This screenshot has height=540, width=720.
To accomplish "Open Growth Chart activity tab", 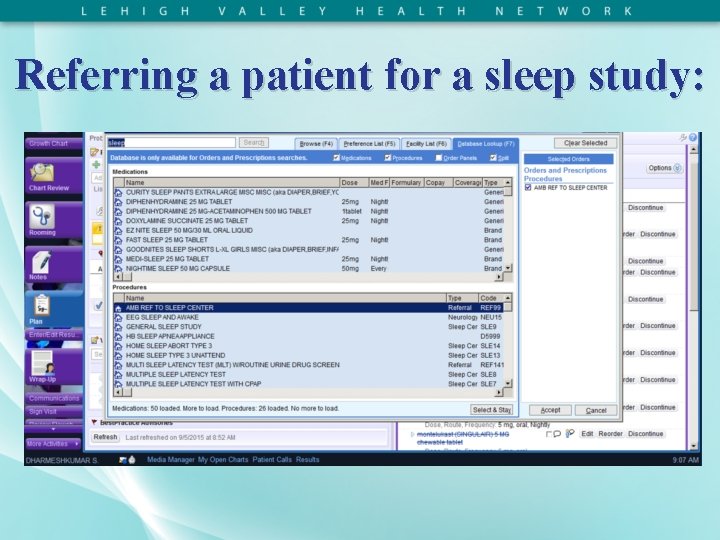I will tap(53, 144).
